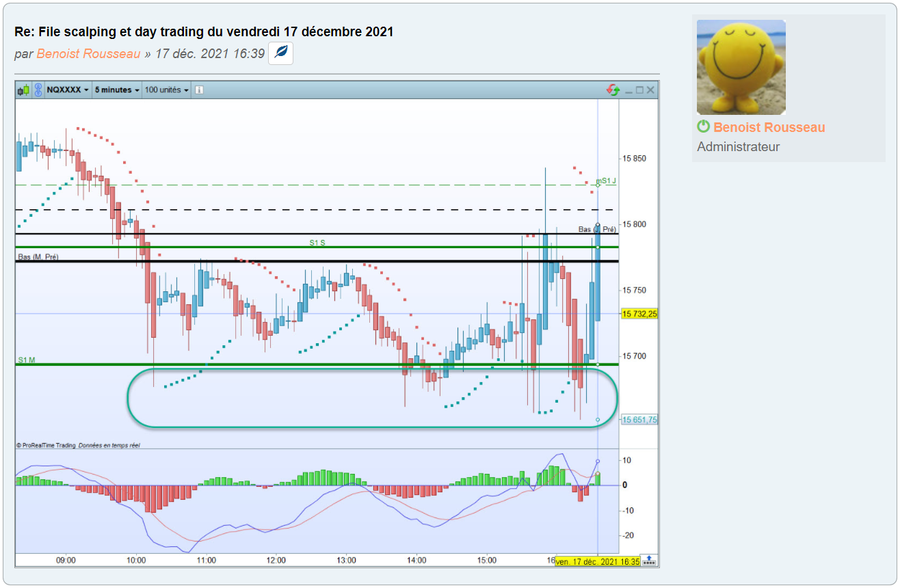This screenshot has width=900, height=588.
Task: Click the blue up-arrow icon below the chart
Action: (x=649, y=559)
